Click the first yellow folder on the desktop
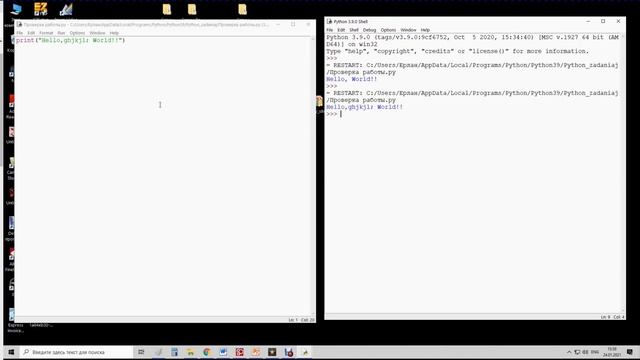640x360 pixels. coord(167,9)
